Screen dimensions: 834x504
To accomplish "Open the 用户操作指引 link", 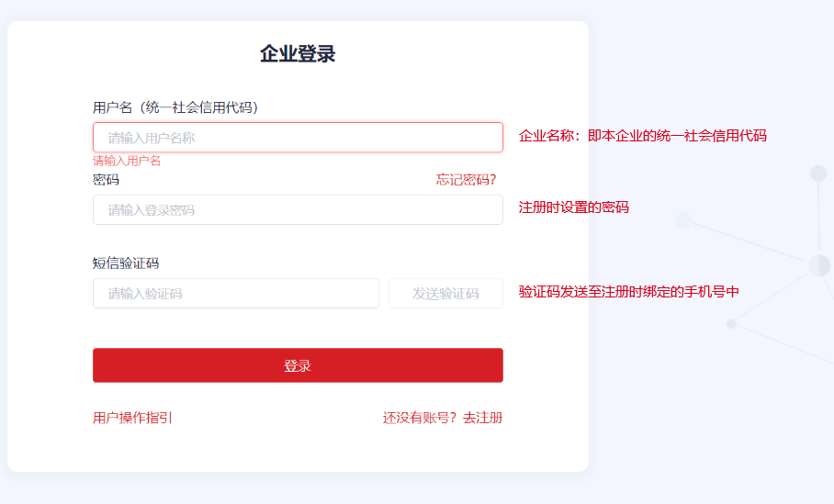I will pyautogui.click(x=132, y=418).
